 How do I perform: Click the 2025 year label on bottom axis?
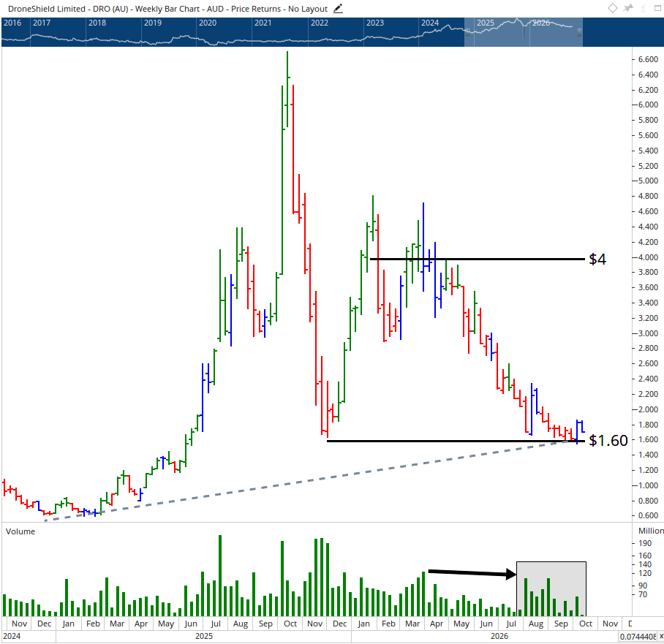[204, 636]
